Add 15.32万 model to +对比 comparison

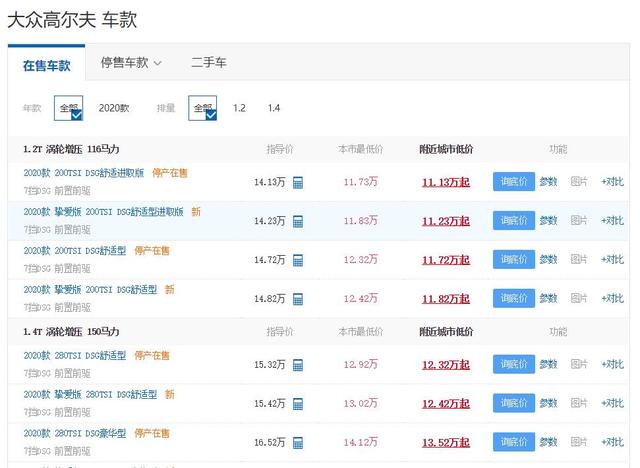click(612, 364)
